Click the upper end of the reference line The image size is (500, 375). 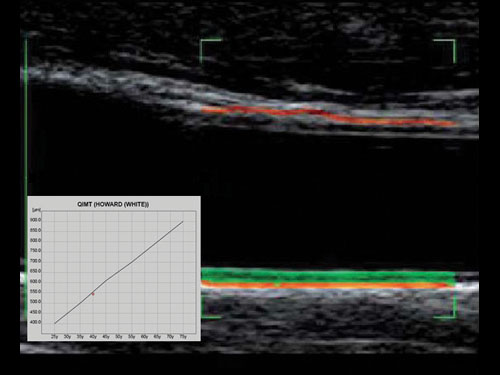coord(183,221)
